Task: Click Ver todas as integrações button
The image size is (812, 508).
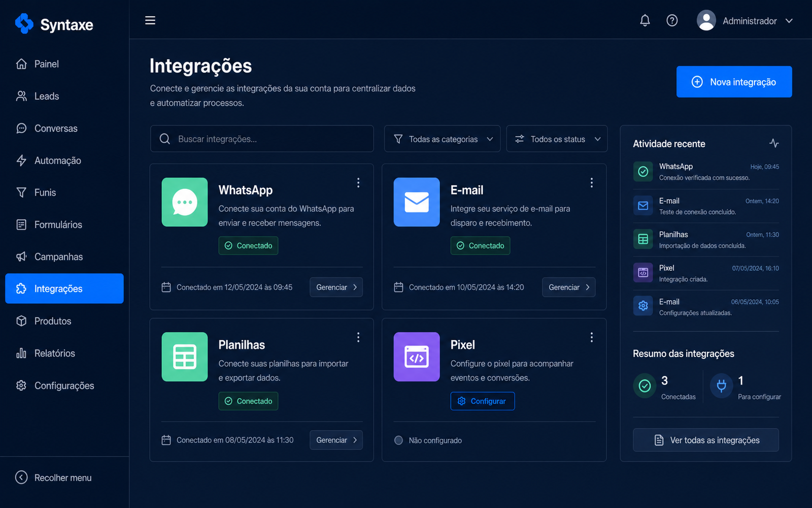Action: [x=706, y=440]
